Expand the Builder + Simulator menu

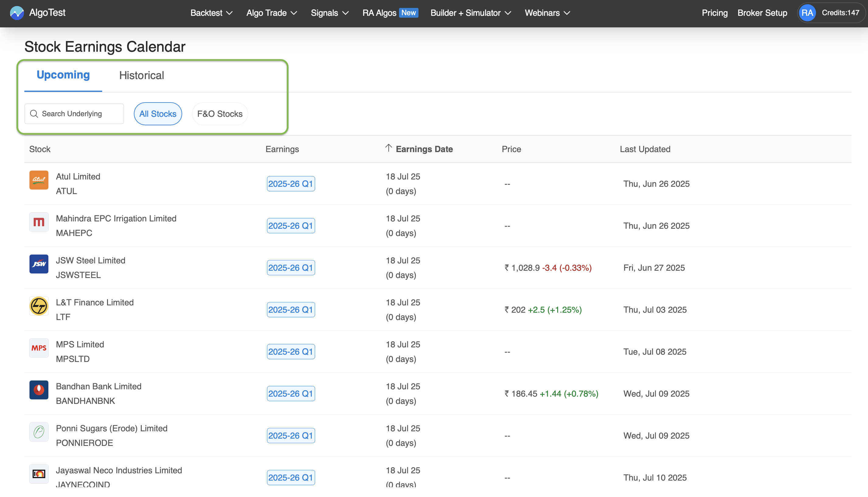pos(471,13)
